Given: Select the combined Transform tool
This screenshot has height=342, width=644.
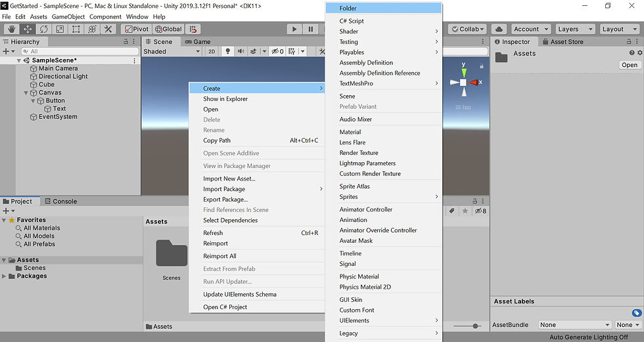Looking at the screenshot, I should click(92, 29).
